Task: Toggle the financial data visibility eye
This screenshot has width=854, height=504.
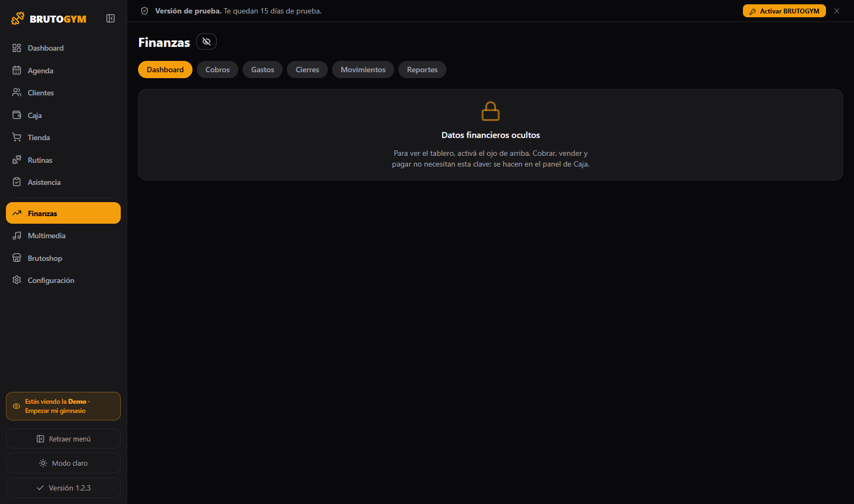Action: 206,42
